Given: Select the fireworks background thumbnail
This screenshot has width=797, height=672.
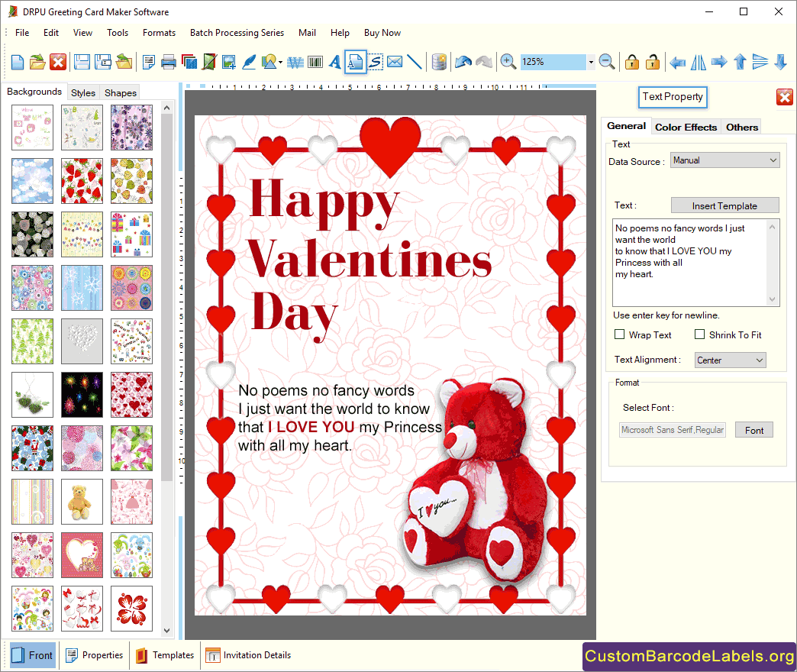Looking at the screenshot, I should coord(82,395).
